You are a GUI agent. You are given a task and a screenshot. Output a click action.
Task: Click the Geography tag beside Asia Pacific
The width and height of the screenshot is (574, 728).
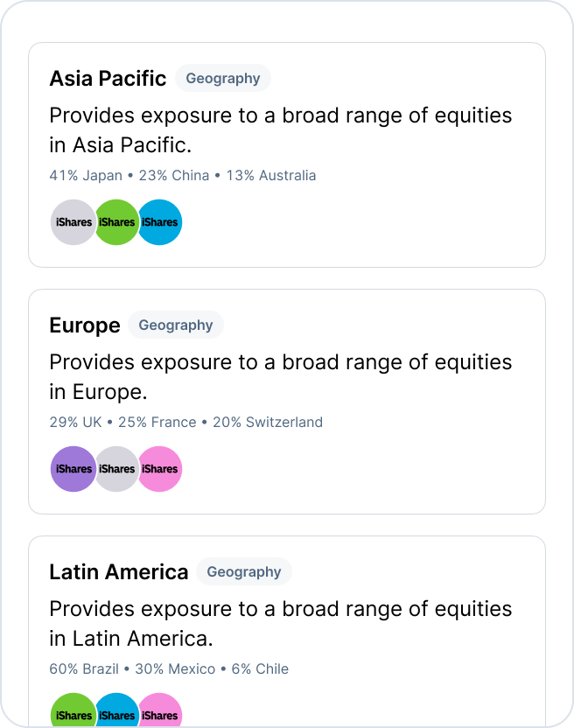coord(223,78)
